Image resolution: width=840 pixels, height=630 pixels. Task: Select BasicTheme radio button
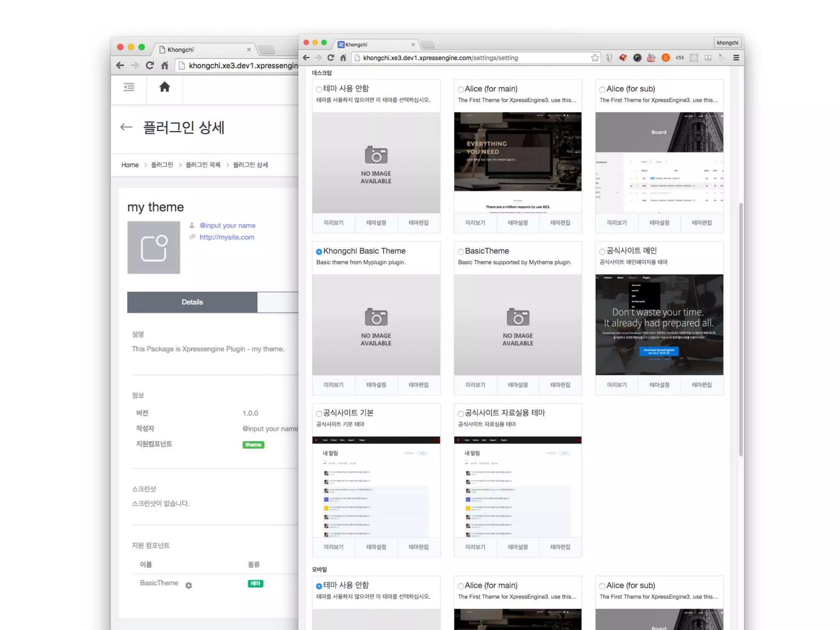[x=461, y=251]
